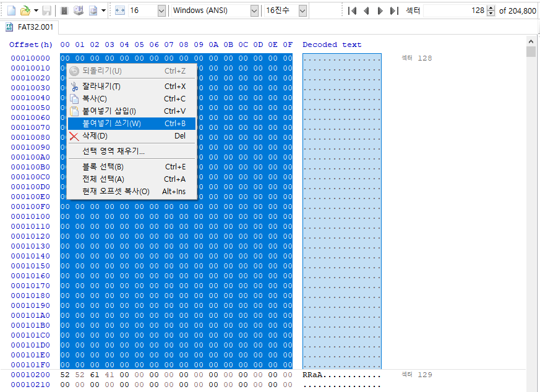Click the clipboard icon beside 붙여넣기 삽입

coord(74,111)
